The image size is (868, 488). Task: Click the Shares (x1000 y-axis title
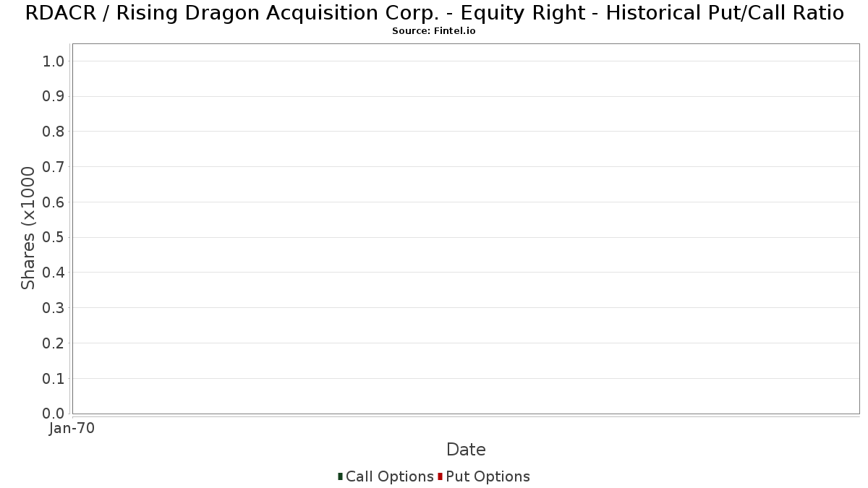tap(28, 228)
